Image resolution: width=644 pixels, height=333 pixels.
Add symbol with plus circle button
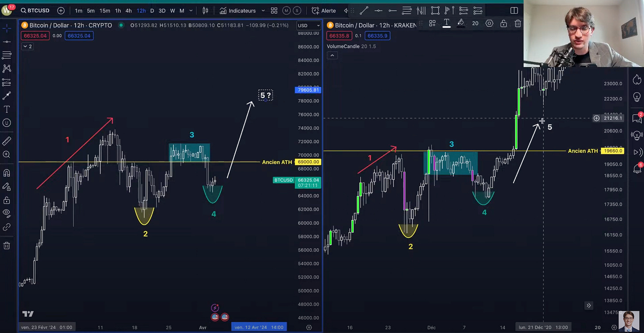coord(61,11)
